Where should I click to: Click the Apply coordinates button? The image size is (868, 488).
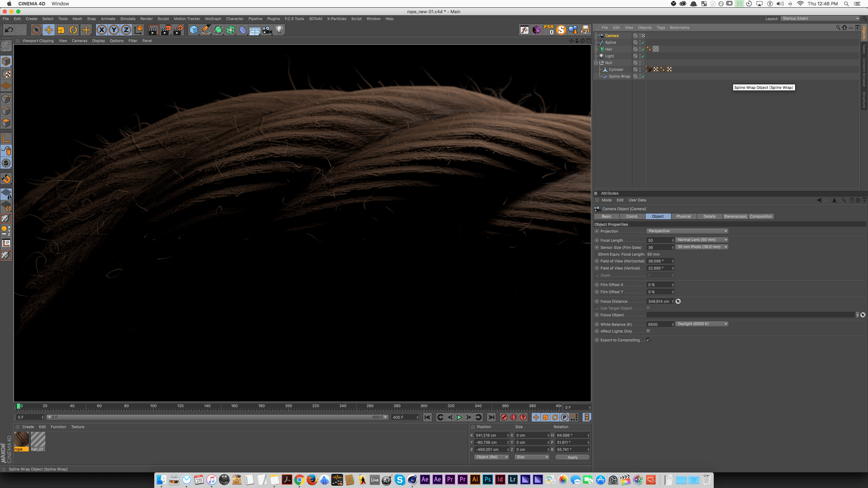573,457
